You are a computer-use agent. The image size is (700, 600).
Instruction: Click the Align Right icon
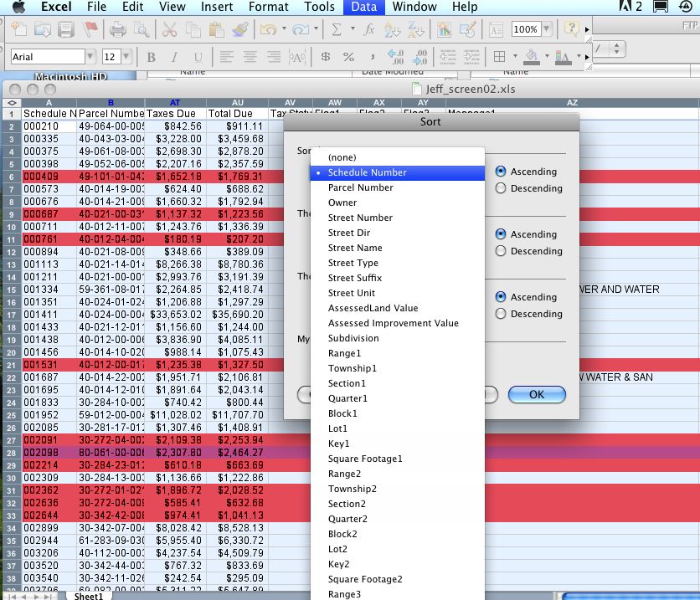tap(274, 57)
